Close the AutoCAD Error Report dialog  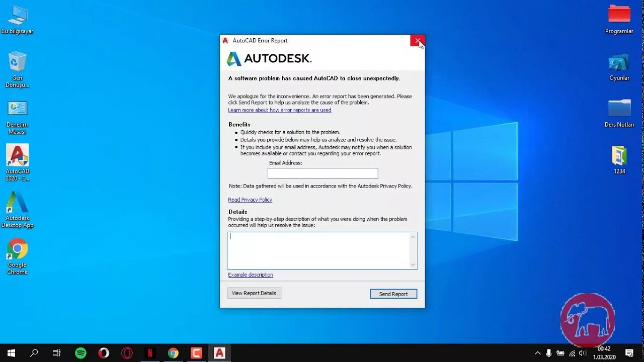(418, 41)
